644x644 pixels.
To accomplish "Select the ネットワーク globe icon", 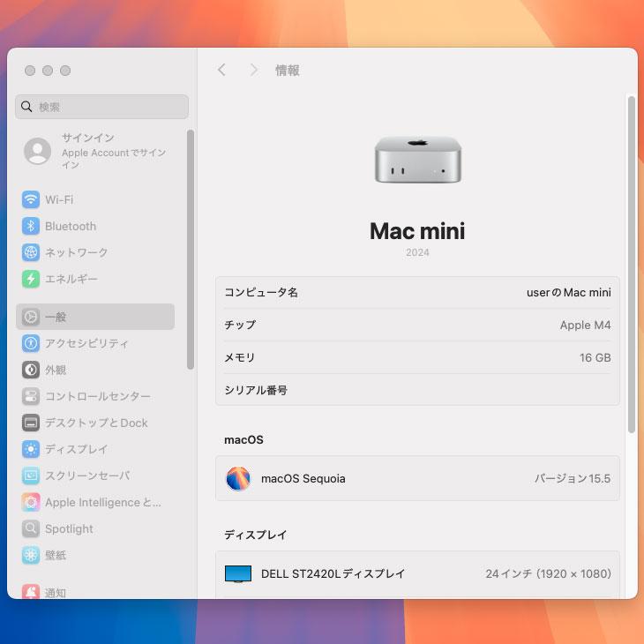I will click(31, 252).
